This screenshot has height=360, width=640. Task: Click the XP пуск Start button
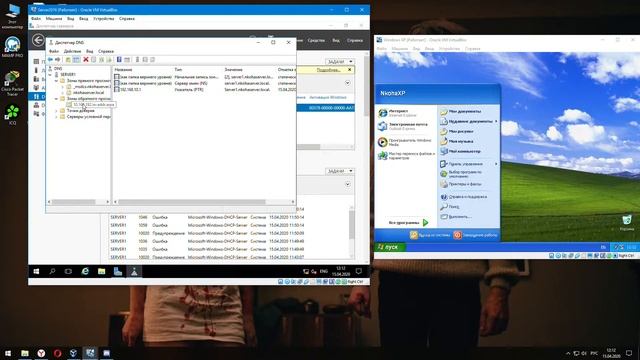[x=390, y=247]
